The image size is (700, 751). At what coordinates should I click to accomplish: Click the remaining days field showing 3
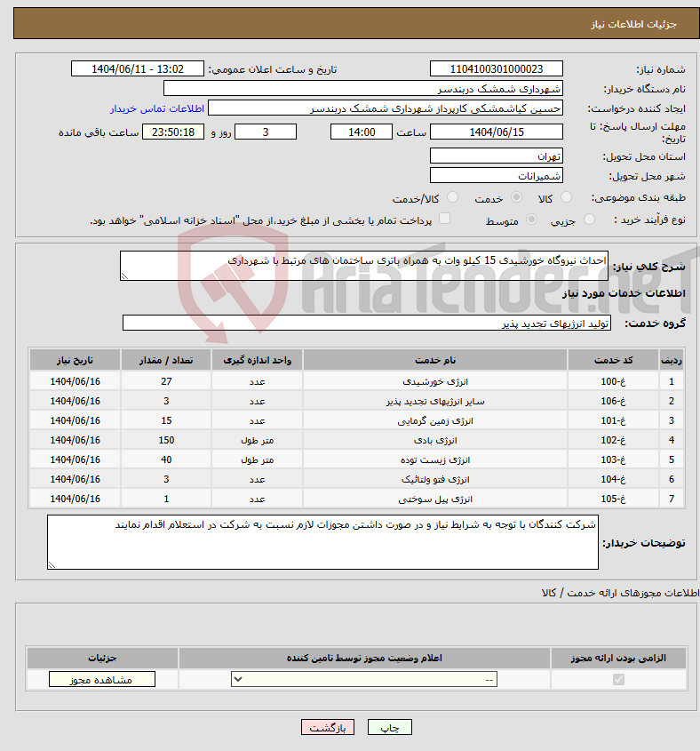coord(266,132)
